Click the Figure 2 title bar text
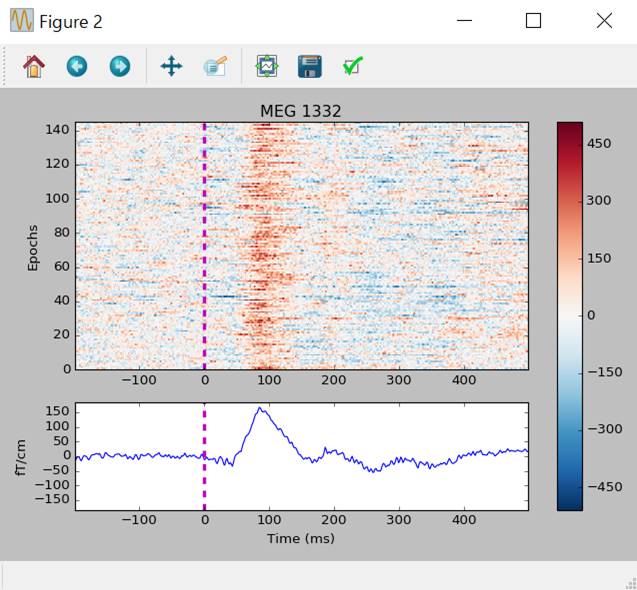Image resolution: width=637 pixels, height=590 pixels. point(70,22)
